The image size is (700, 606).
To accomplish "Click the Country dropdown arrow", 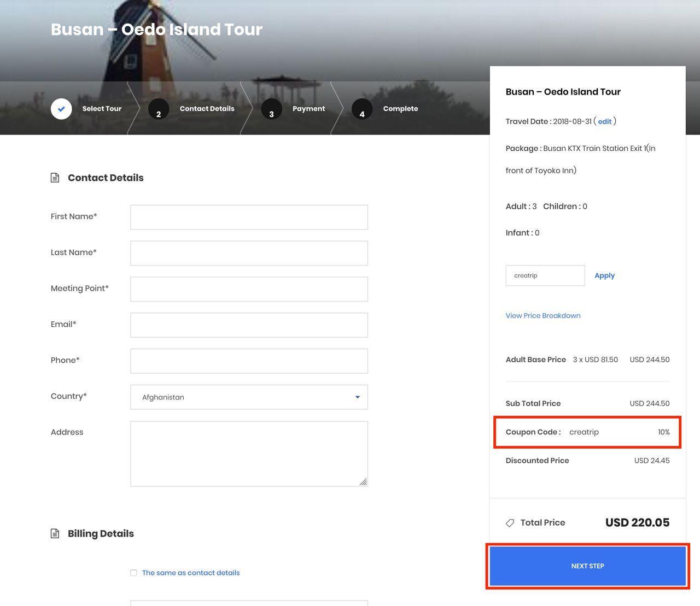I will [358, 397].
